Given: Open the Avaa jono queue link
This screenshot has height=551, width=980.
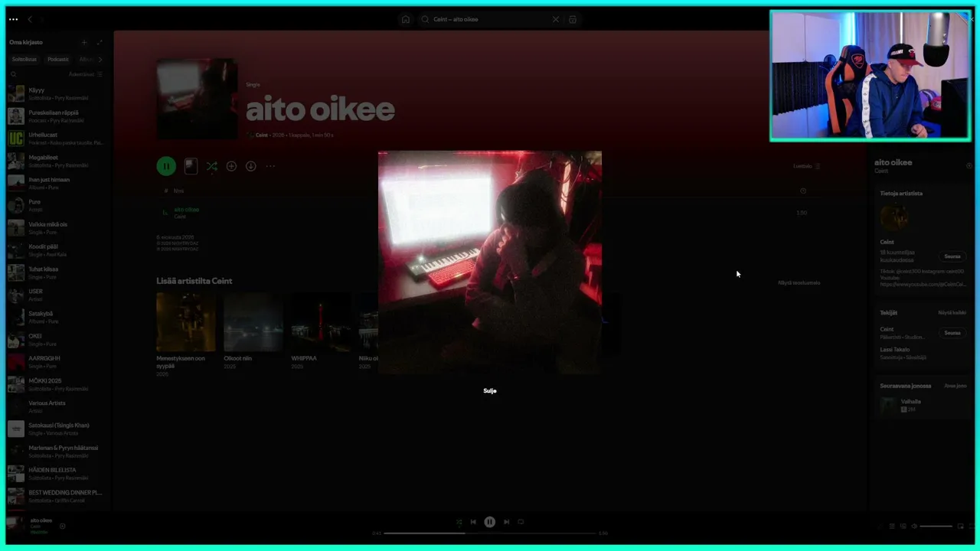Looking at the screenshot, I should (x=955, y=386).
